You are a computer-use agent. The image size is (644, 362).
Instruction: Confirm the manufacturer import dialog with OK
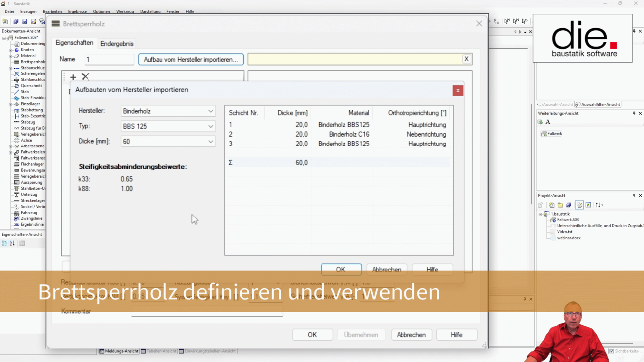(341, 269)
